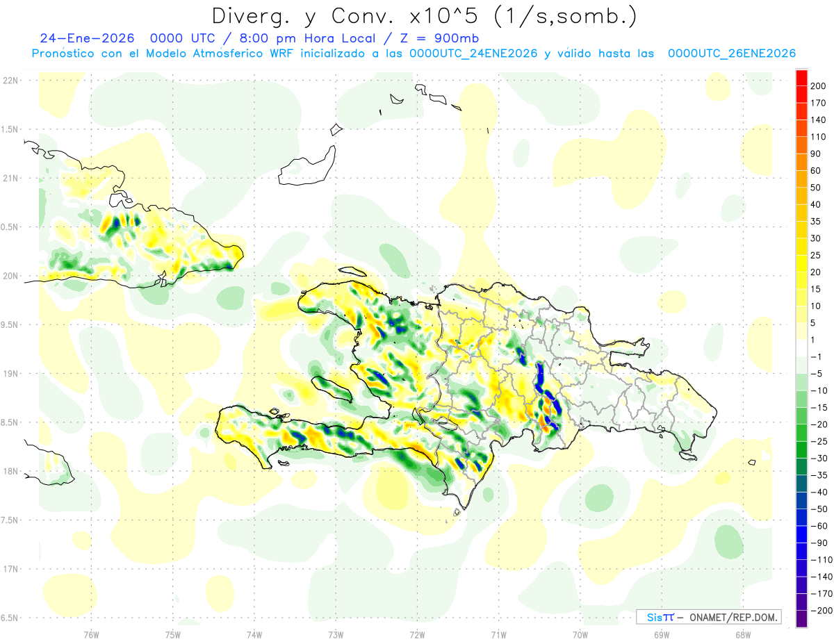
Task: Click the 60 value on the color scale
Action: coord(816,171)
